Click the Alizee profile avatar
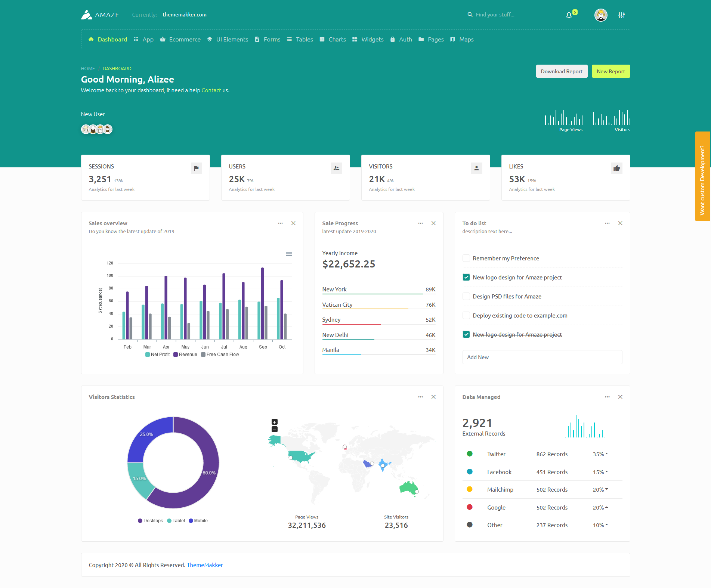Screen dimensions: 711x588 point(600,15)
